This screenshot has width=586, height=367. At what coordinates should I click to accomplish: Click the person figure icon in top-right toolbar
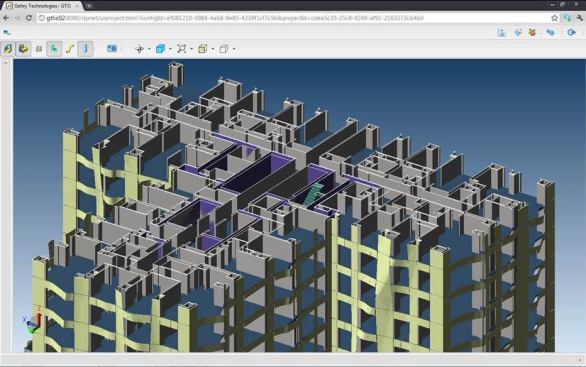tap(502, 33)
